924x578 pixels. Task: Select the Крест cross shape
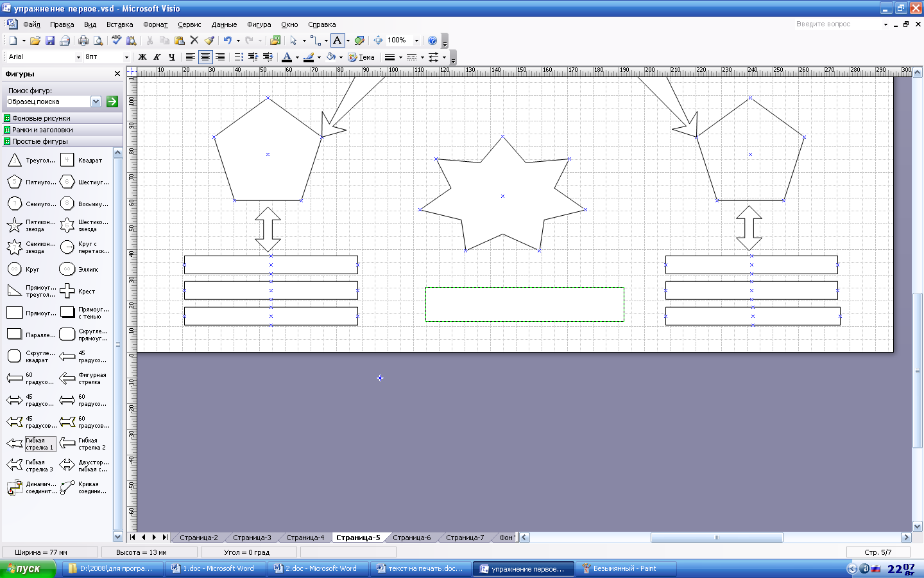[77, 292]
